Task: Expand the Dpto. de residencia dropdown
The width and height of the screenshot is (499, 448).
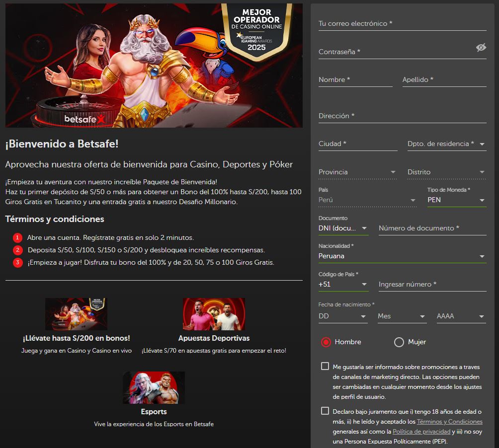Action: coord(482,144)
